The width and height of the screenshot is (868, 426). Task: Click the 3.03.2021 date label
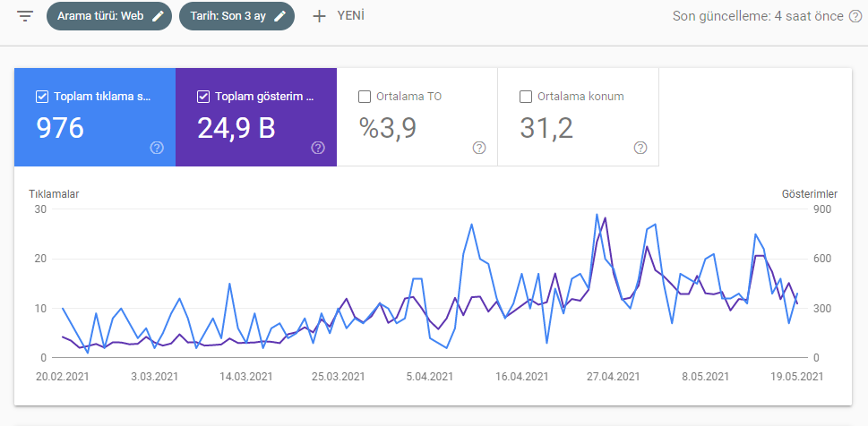(155, 376)
